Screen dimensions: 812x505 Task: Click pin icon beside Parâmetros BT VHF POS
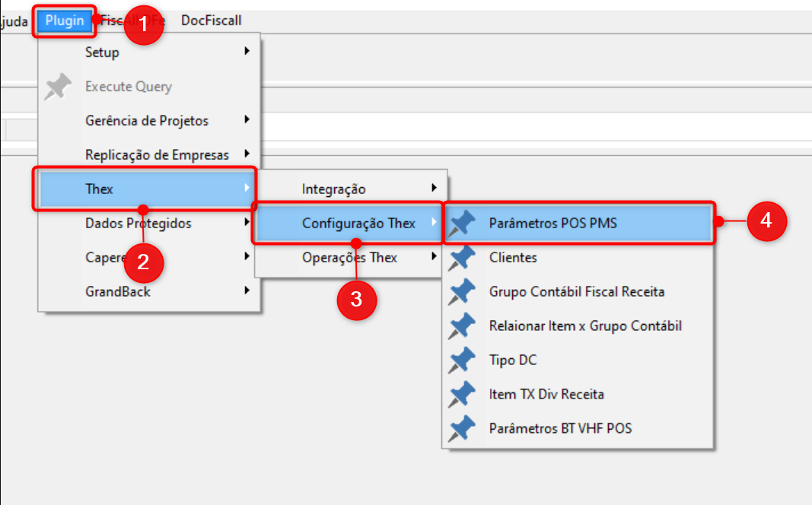tap(462, 429)
